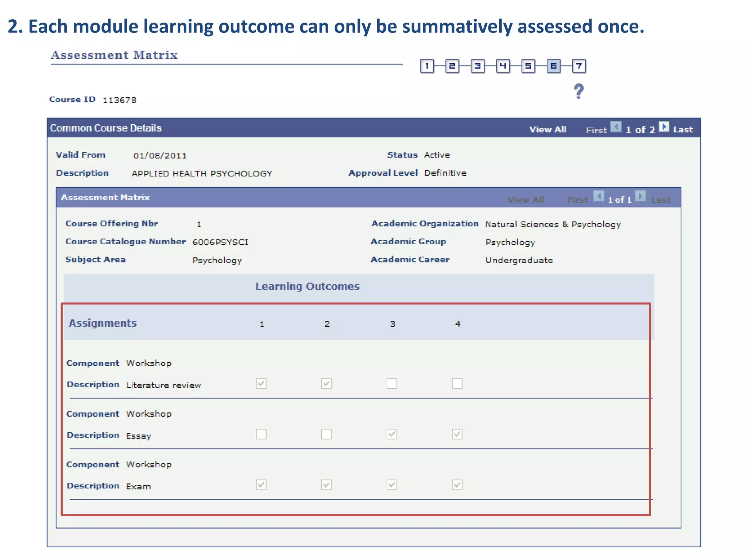Click Academic Career value Undergraduate

pyautogui.click(x=519, y=260)
